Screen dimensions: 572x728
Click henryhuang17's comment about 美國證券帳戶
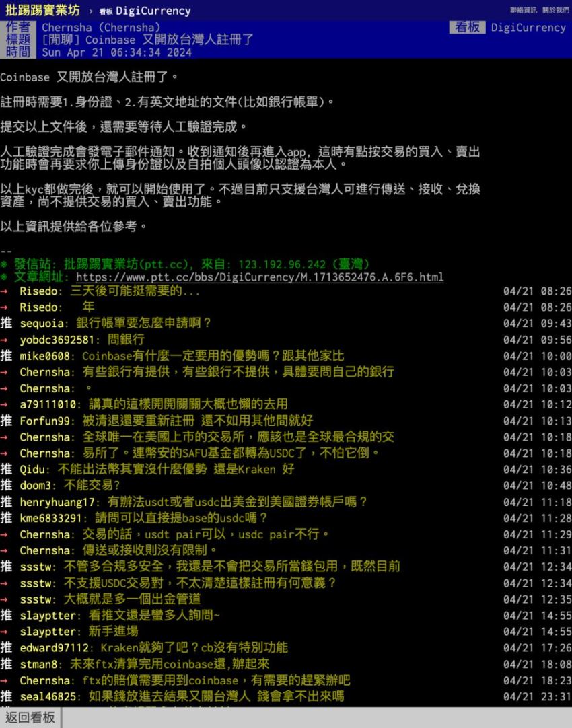(238, 502)
